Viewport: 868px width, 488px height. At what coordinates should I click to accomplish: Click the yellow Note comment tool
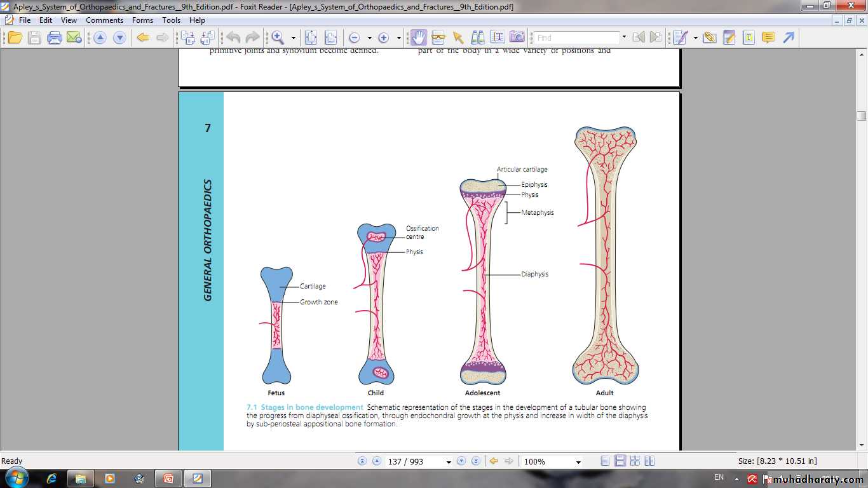pos(768,37)
